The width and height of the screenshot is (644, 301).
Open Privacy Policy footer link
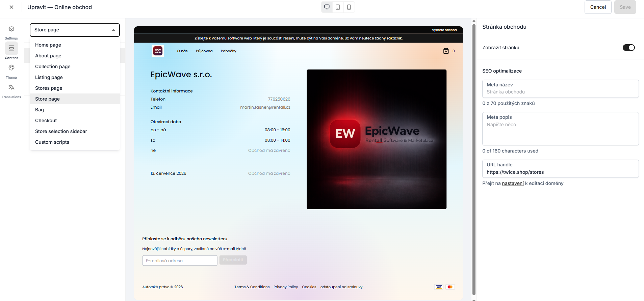[286, 287]
